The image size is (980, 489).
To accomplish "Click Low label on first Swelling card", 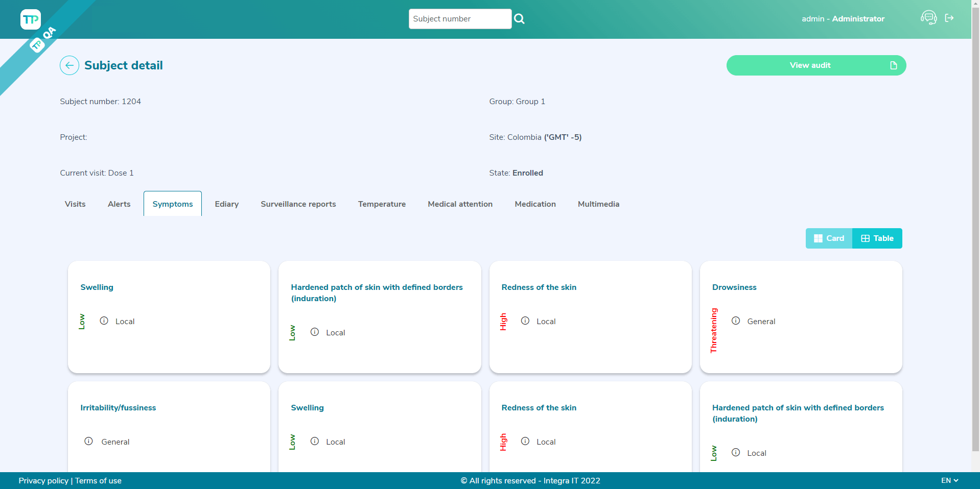I will click(x=82, y=322).
